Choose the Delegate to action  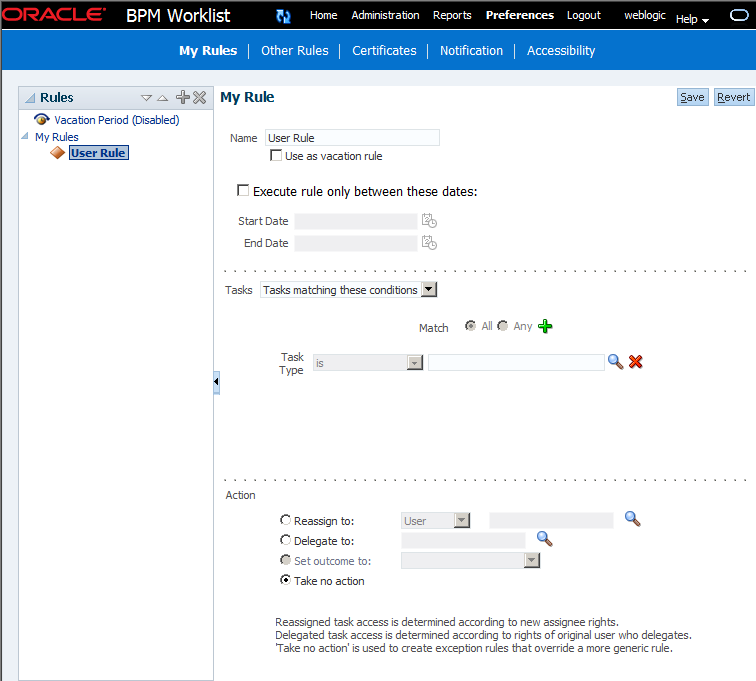click(285, 540)
